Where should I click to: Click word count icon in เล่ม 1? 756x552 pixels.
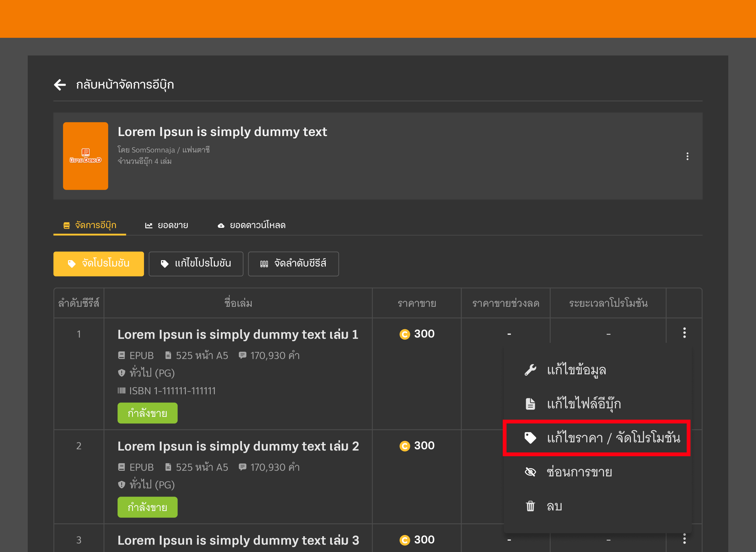pyautogui.click(x=243, y=355)
